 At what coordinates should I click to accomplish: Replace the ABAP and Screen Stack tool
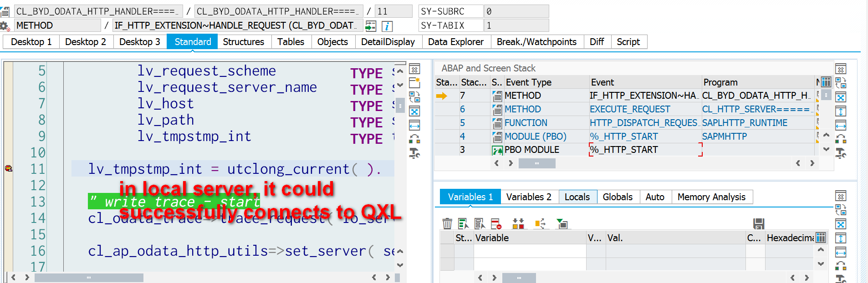tap(841, 139)
